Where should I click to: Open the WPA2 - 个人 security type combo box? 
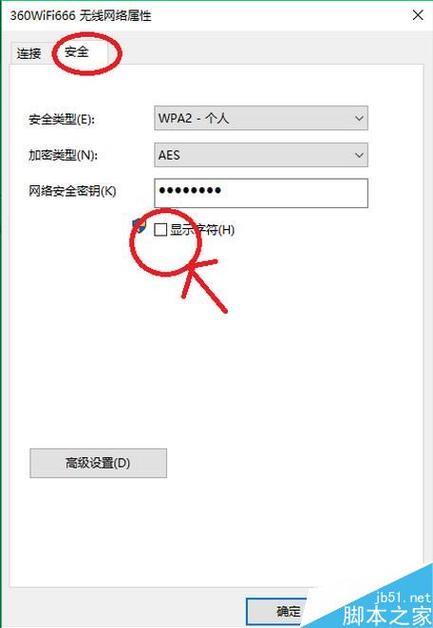click(261, 118)
